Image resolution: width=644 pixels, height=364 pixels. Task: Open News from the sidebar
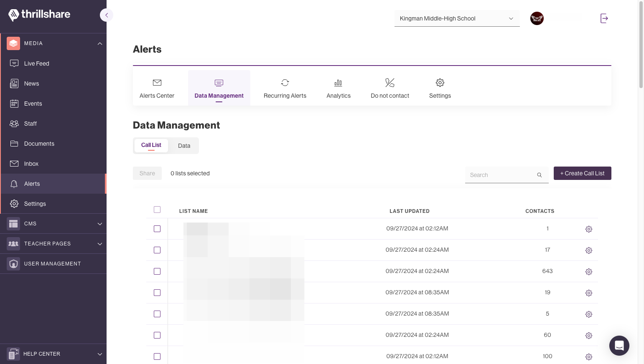pos(53,83)
